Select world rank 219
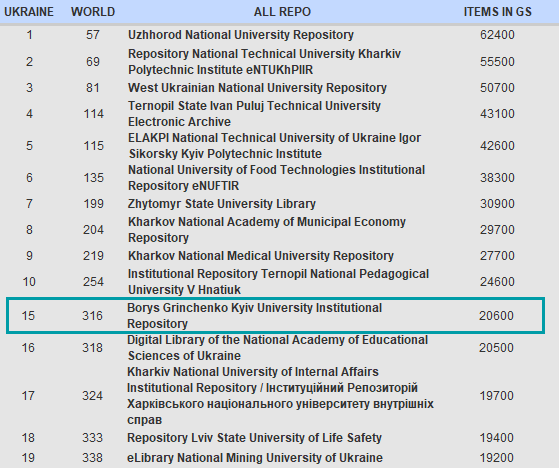The width and height of the screenshot is (559, 468). pyautogui.click(x=93, y=256)
